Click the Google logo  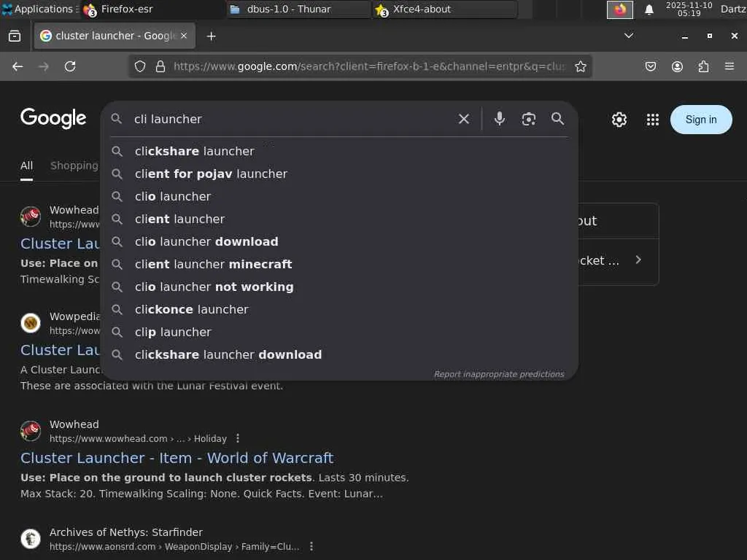53,118
